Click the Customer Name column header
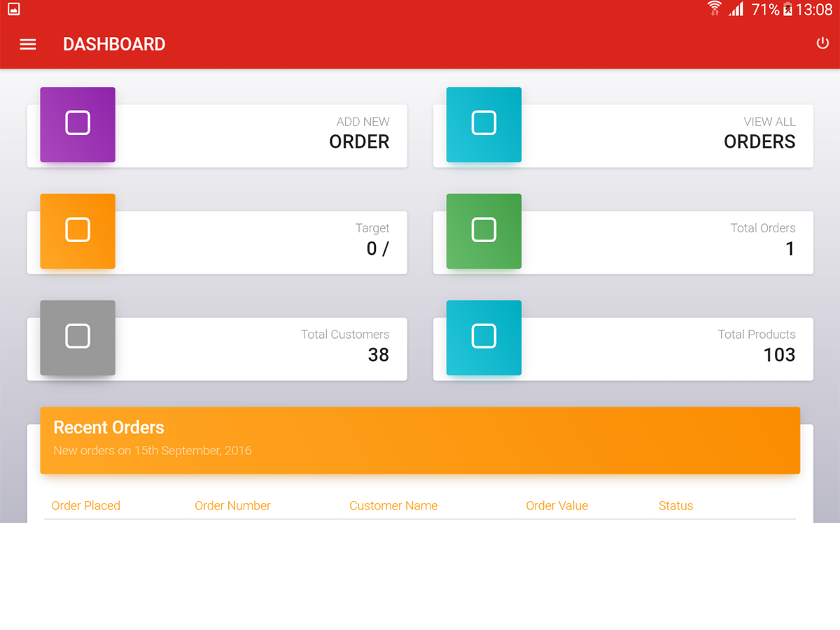The height and width of the screenshot is (630, 840). 393,505
